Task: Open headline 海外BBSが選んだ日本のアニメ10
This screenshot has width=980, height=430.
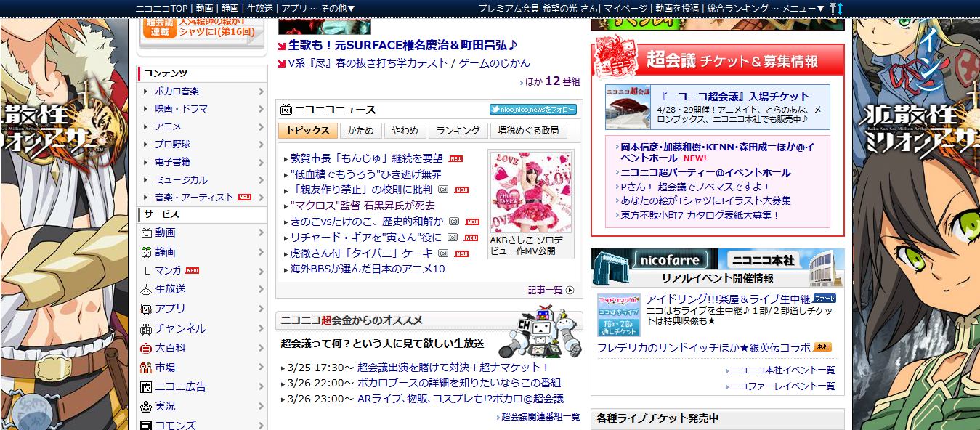Action: pos(367,269)
